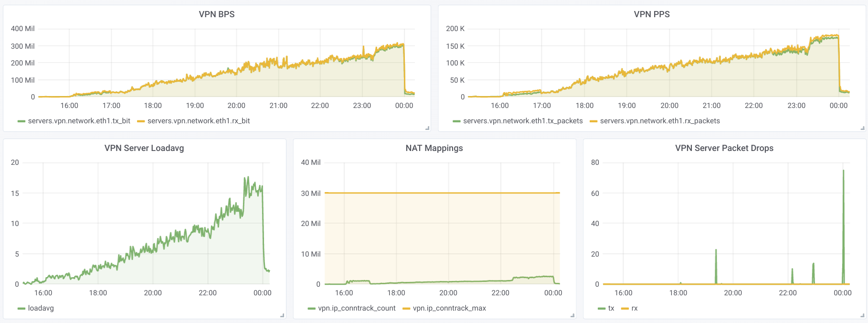The image size is (868, 323).
Task: Open the VPN Server Packet Drops title menu
Action: pyautogui.click(x=724, y=148)
